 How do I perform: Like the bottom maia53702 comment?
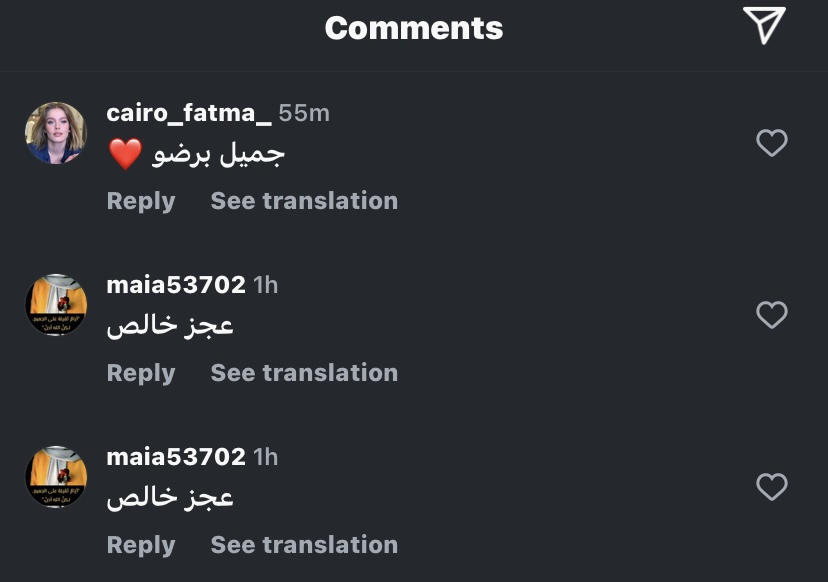pos(771,487)
